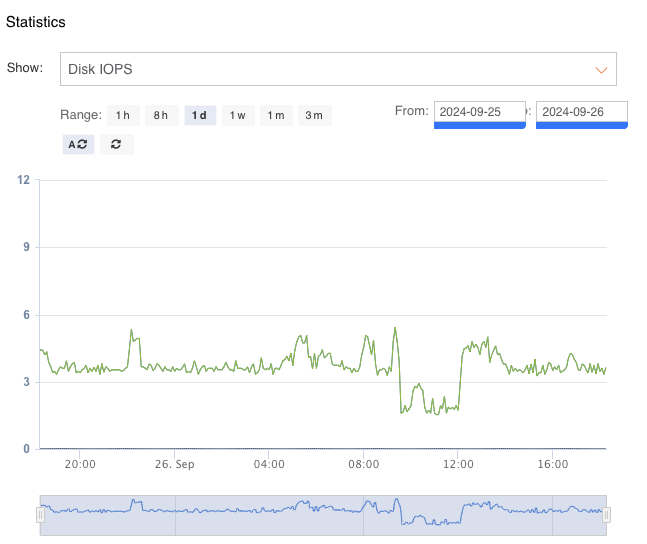This screenshot has width=647, height=544.
Task: Select the 1 d range
Action: tap(199, 115)
